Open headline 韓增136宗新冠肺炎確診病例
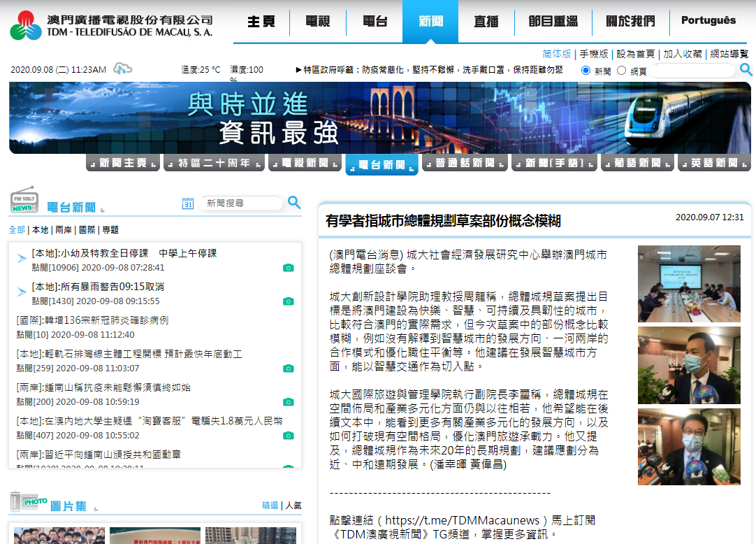 tap(92, 320)
